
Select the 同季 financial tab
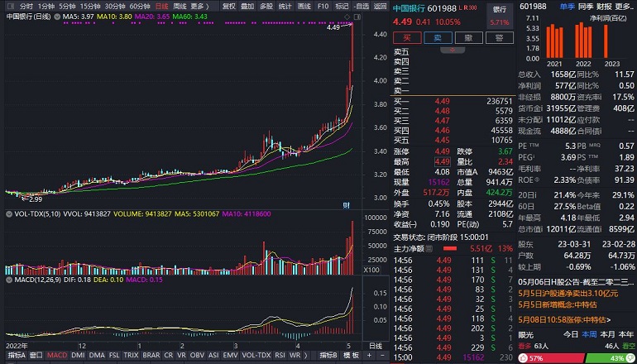(x=586, y=6)
